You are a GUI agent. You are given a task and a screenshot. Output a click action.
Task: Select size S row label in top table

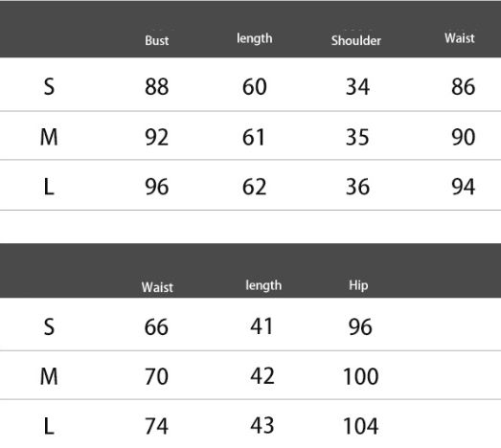[x=49, y=86]
